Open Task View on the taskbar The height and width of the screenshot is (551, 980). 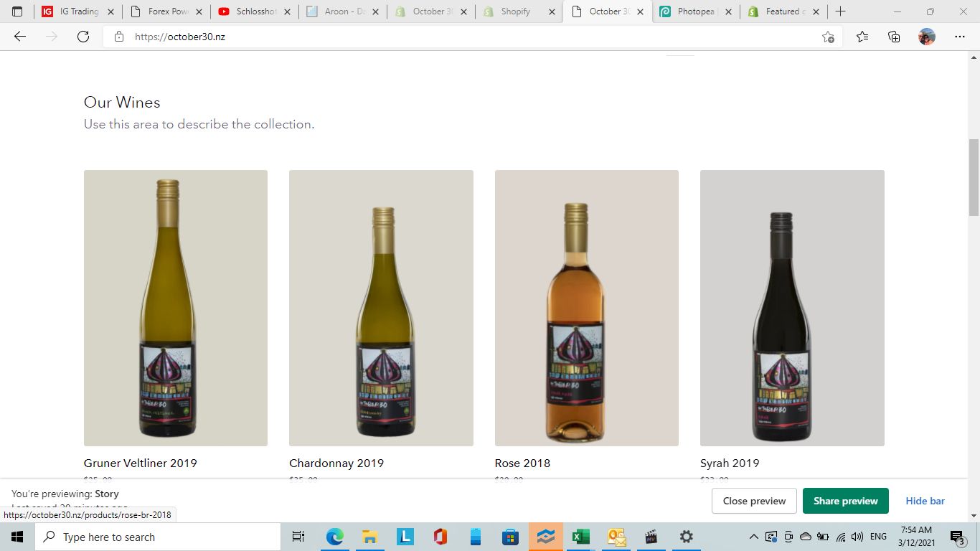click(298, 537)
